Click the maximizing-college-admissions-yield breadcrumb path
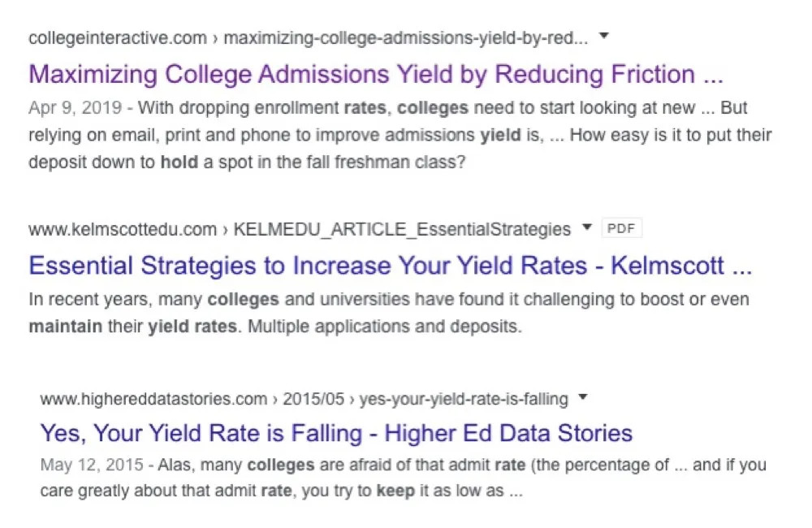 [x=406, y=37]
